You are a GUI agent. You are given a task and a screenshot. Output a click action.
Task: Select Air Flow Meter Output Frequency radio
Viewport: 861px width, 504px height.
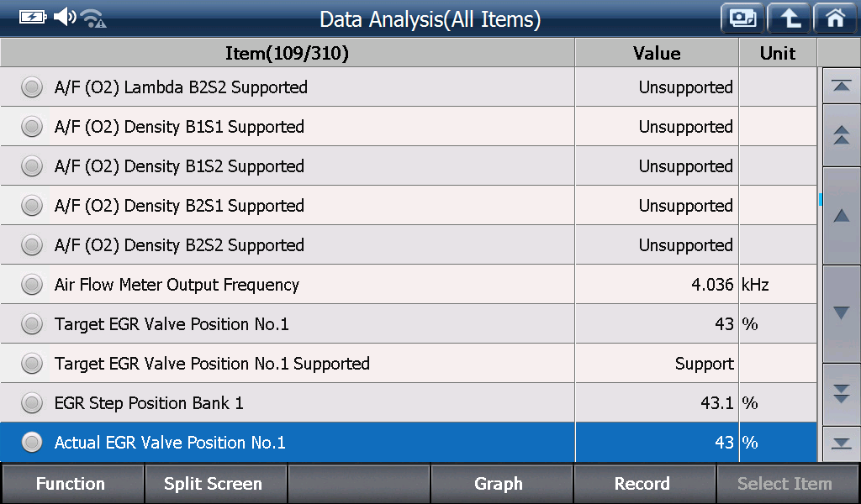click(32, 284)
